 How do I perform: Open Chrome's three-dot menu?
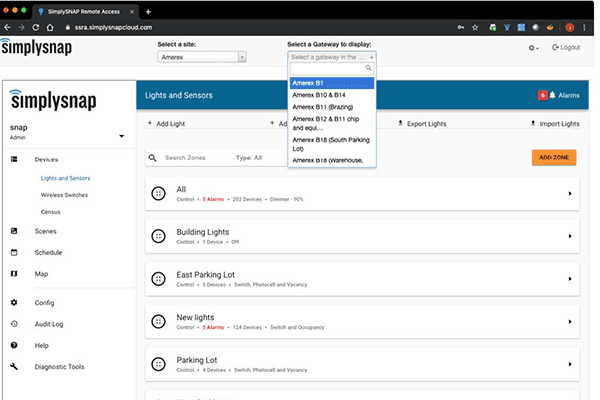(584, 28)
